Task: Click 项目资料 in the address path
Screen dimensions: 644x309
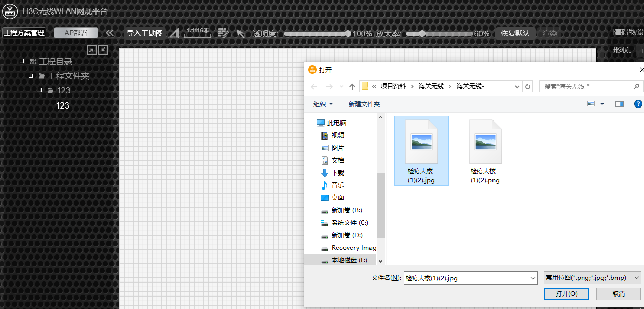Action: (393, 86)
